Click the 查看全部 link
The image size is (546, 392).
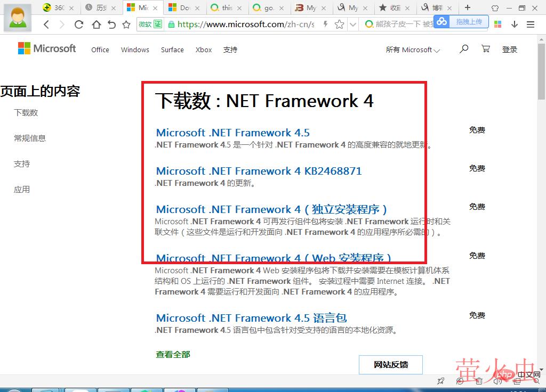(x=173, y=354)
